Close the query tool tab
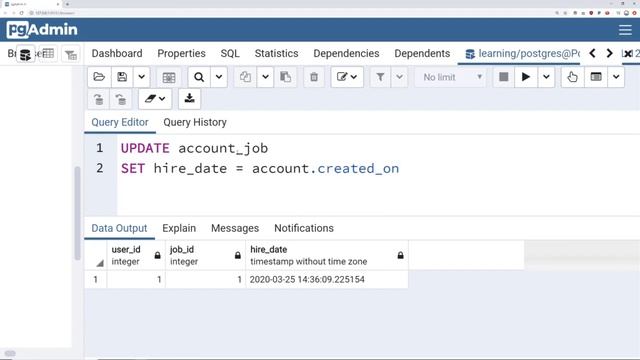The width and height of the screenshot is (640, 360). (x=629, y=53)
